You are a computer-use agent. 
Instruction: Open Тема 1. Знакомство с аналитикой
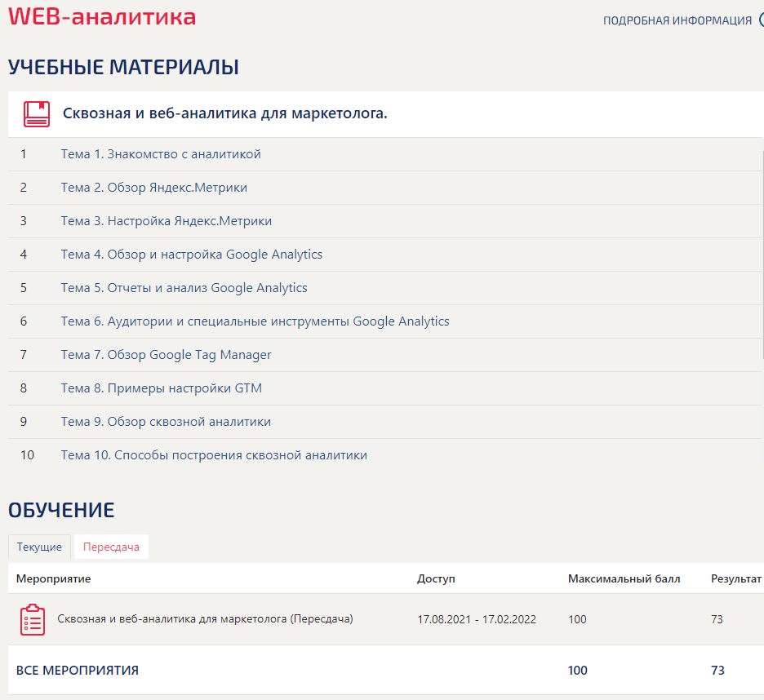[x=161, y=154]
